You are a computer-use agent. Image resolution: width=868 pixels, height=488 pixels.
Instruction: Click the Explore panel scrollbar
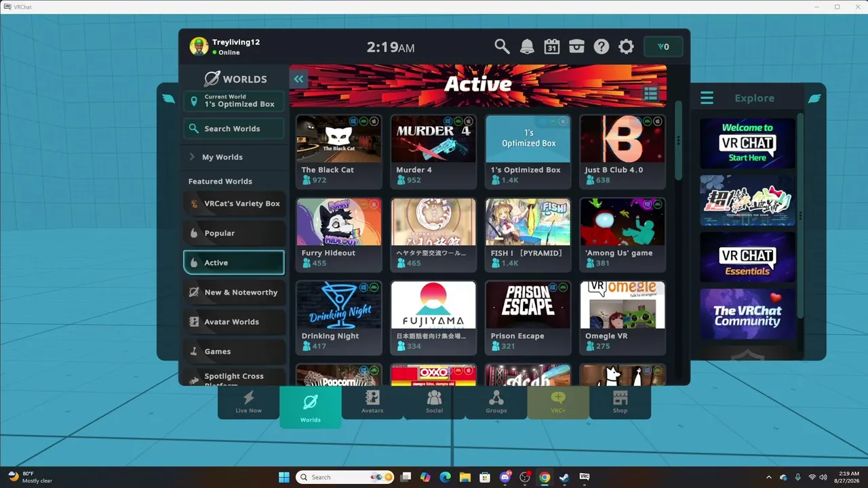click(800, 216)
